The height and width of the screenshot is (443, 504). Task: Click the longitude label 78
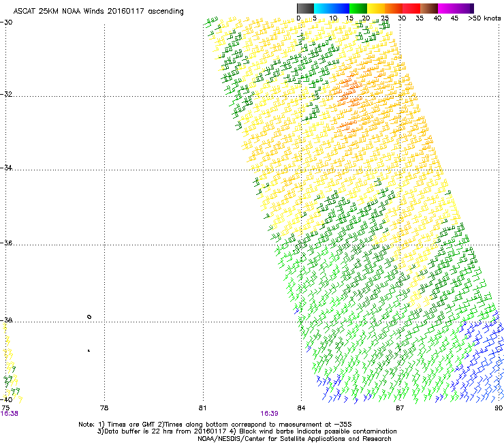(x=104, y=408)
